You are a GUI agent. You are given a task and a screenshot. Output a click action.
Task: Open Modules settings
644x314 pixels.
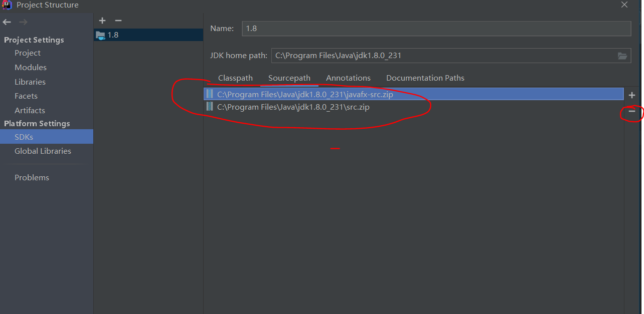pyautogui.click(x=31, y=68)
